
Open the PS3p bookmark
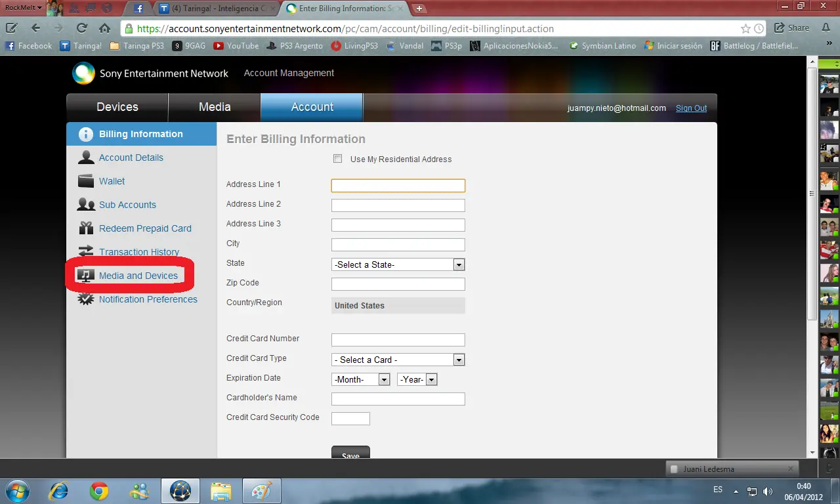[447, 46]
